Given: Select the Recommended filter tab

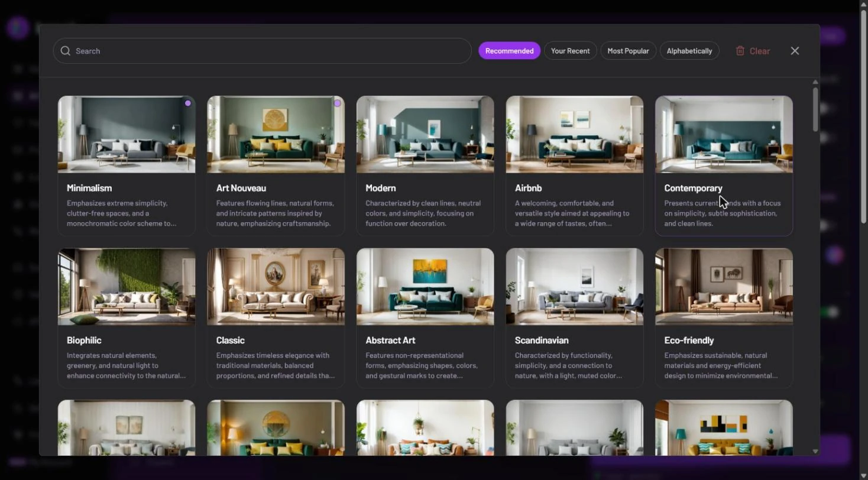Looking at the screenshot, I should pos(509,51).
